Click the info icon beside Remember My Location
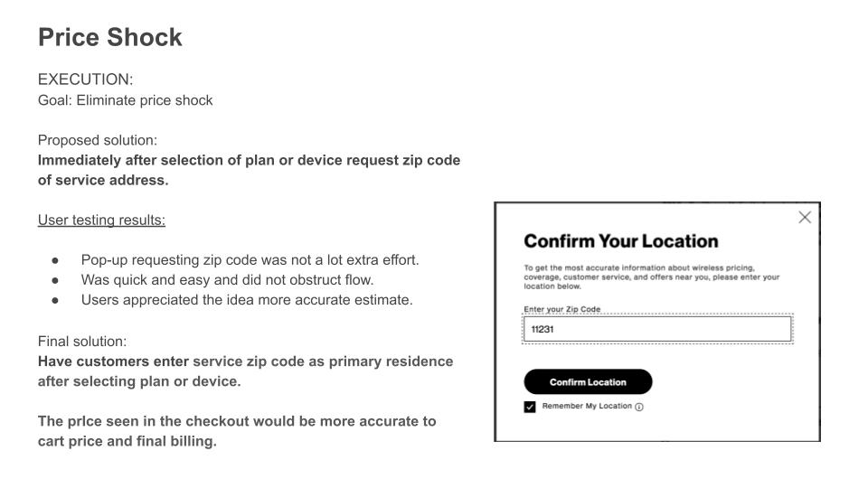Image resolution: width=868 pixels, height=488 pixels. tap(639, 407)
